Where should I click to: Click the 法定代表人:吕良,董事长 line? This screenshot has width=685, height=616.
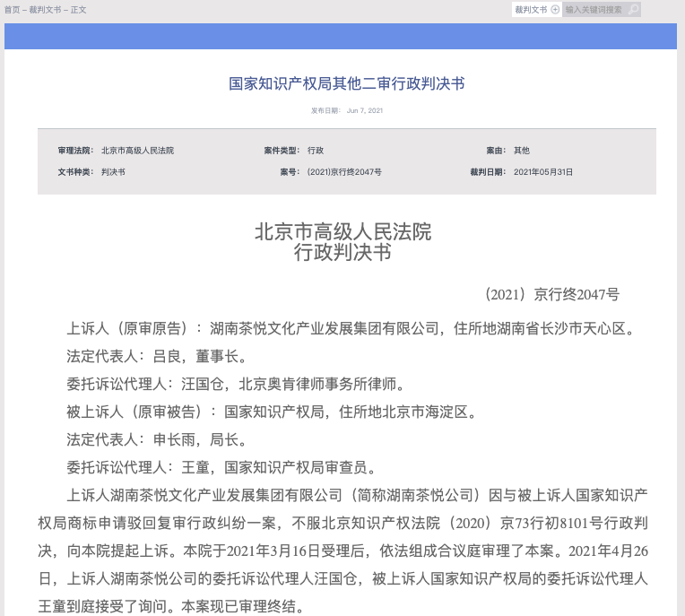pos(157,356)
